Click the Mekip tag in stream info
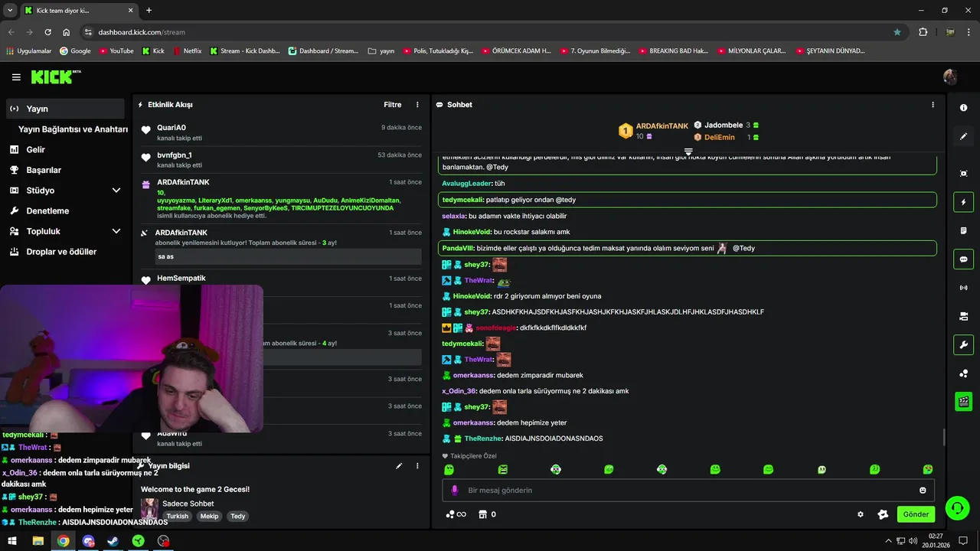The height and width of the screenshot is (551, 980). [x=209, y=516]
